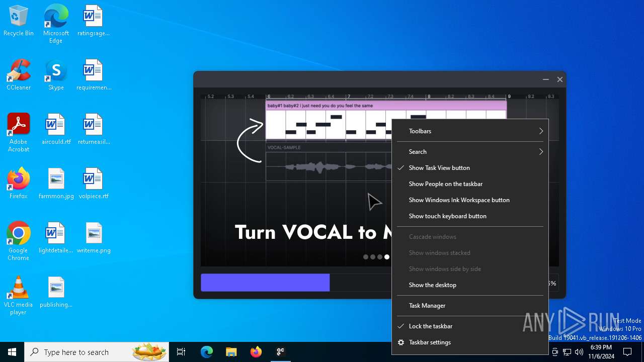Expand the Search submenu
Viewport: 644px width, 362px height.
(x=470, y=152)
